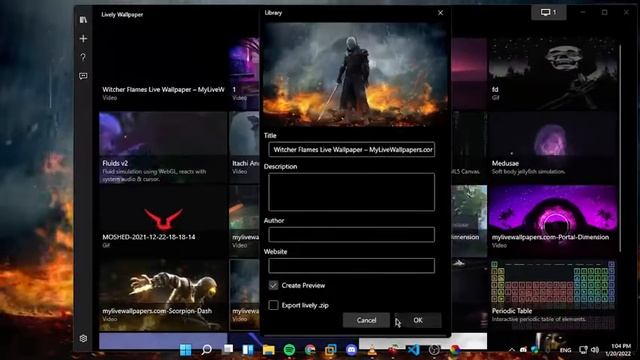Screen dimensions: 640x360
Task: Click the Witcher preview image in dialog
Action: (355, 74)
